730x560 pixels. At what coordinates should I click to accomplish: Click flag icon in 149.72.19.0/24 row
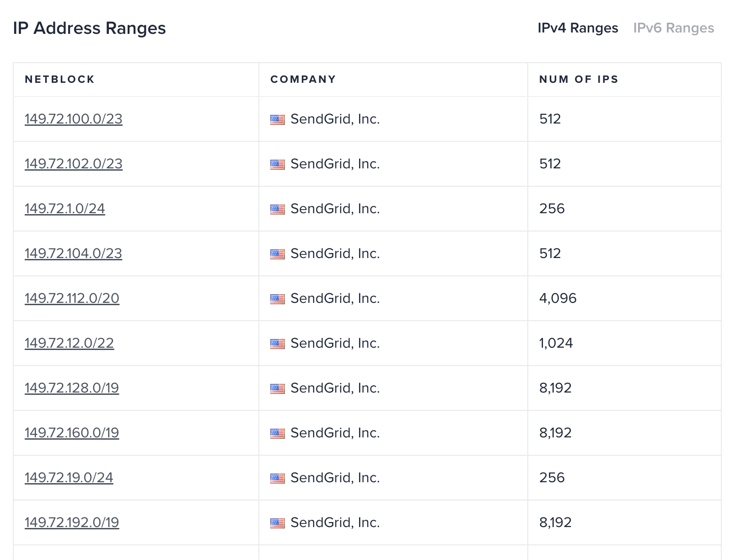click(x=277, y=479)
